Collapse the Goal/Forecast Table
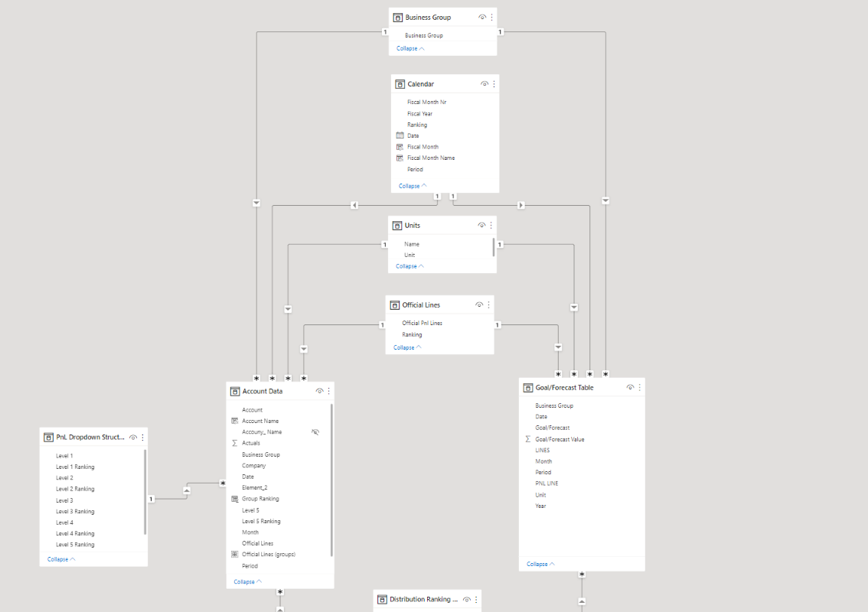The height and width of the screenshot is (612, 868). (541, 564)
